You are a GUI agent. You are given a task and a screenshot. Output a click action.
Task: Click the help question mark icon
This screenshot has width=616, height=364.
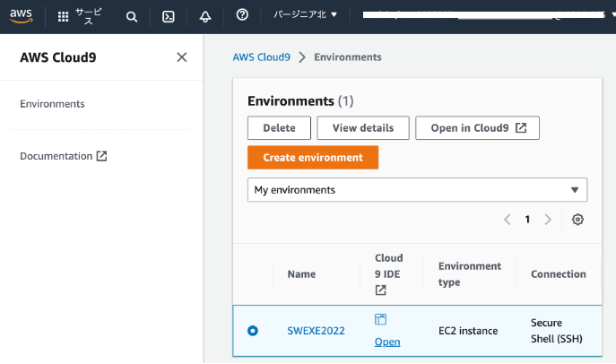click(242, 15)
